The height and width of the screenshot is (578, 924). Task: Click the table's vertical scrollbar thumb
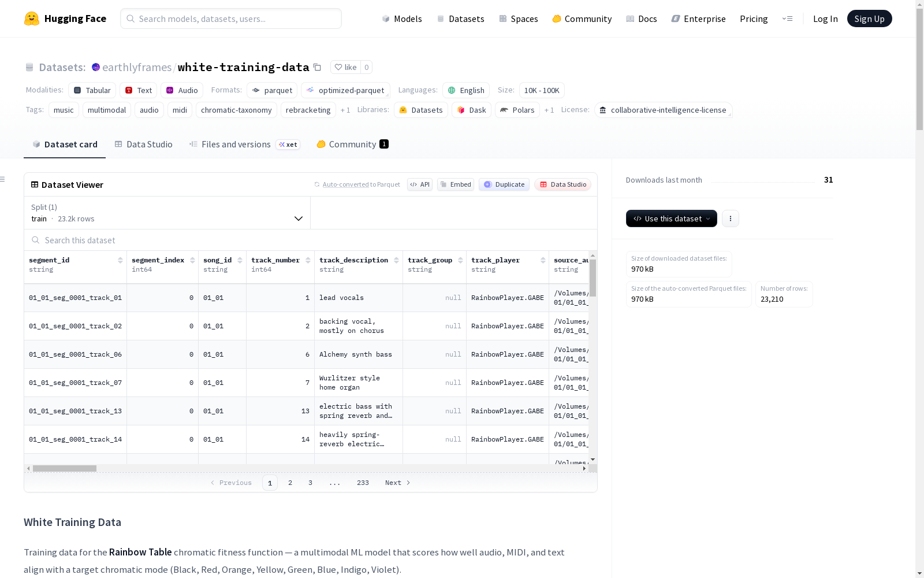593,278
